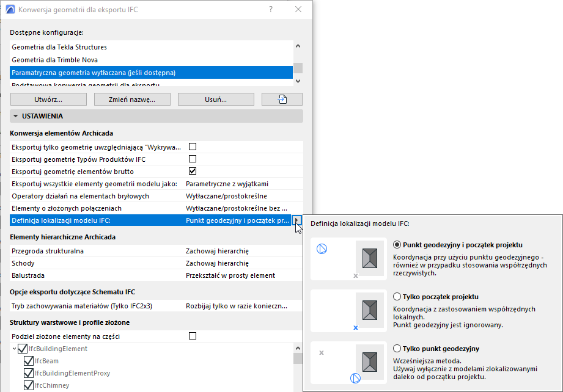
Task: Uncheck the IfcBeam checkbox
Action: [x=29, y=361]
